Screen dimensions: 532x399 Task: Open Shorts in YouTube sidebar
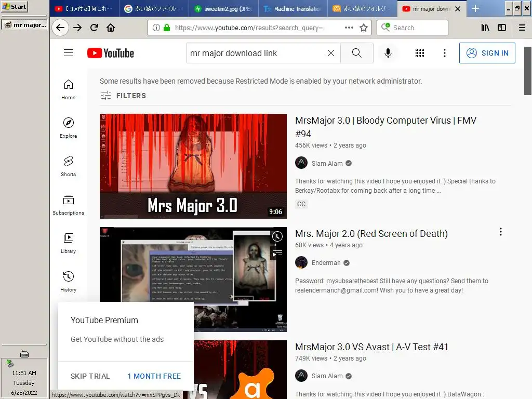(69, 166)
